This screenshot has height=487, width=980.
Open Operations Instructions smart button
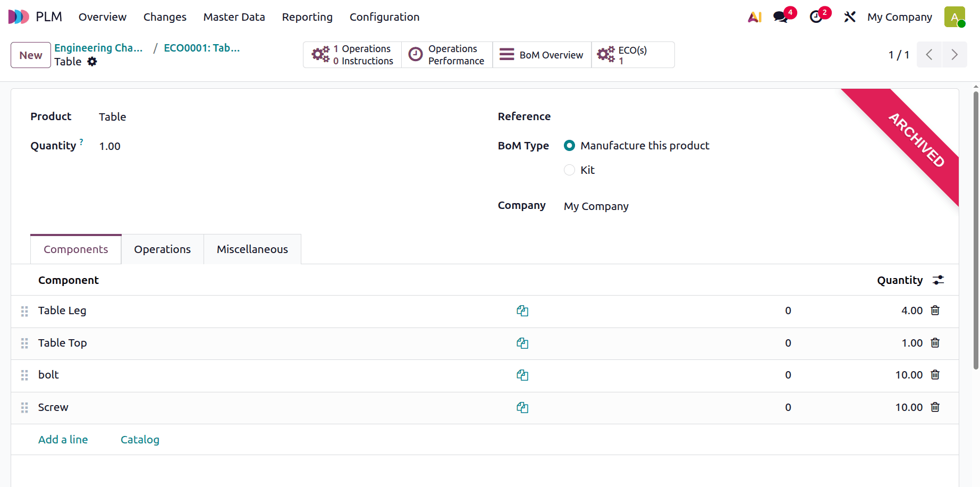click(x=352, y=55)
